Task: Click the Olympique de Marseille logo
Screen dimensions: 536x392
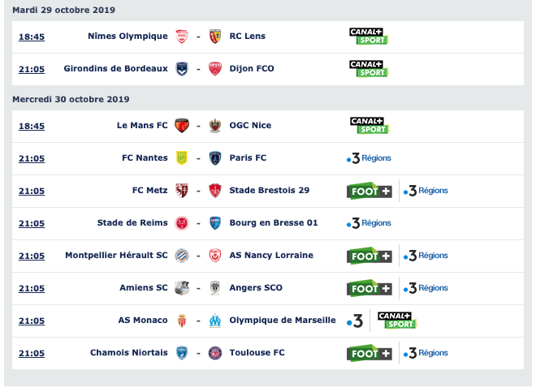Action: [215, 321]
